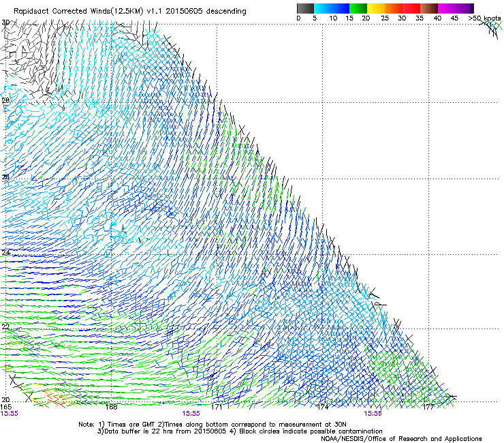Image resolution: width=504 pixels, height=443 pixels.
Task: Select the yellow 20-25 knots legend color
Action: (x=376, y=8)
